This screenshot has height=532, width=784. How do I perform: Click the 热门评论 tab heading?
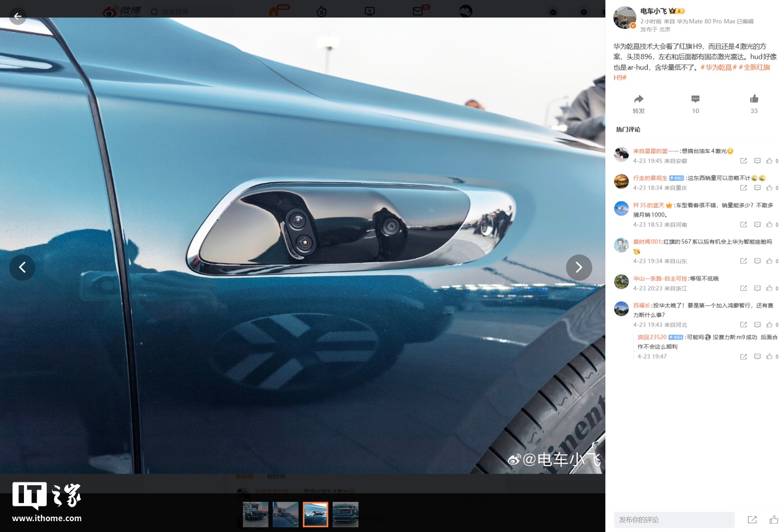(x=628, y=129)
